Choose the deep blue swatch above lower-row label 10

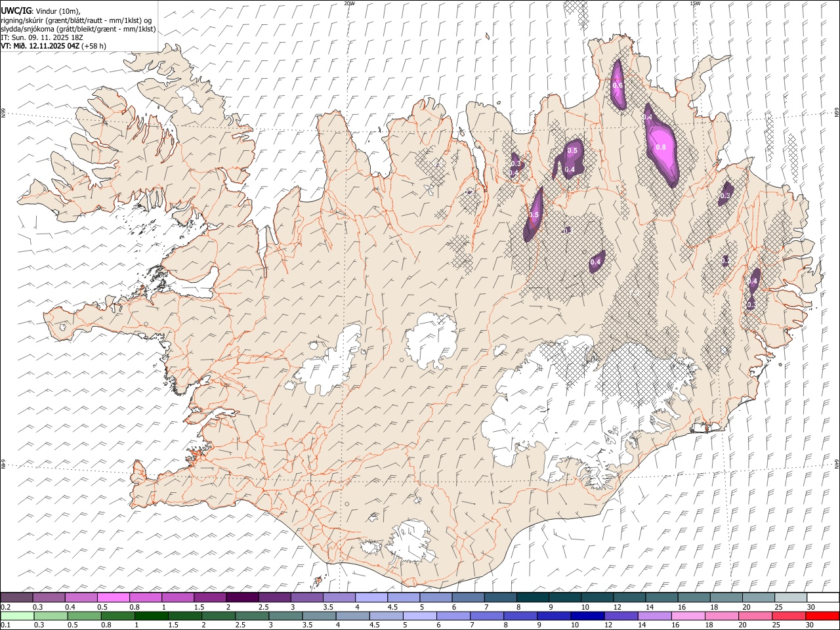point(587,616)
